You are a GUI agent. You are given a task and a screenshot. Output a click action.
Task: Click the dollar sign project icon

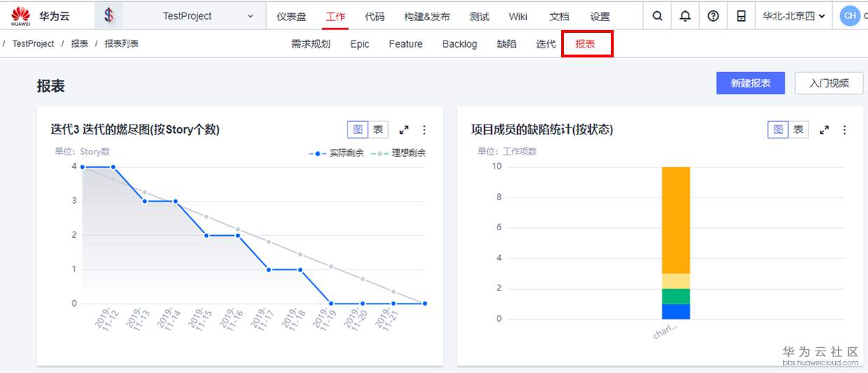pyautogui.click(x=109, y=15)
